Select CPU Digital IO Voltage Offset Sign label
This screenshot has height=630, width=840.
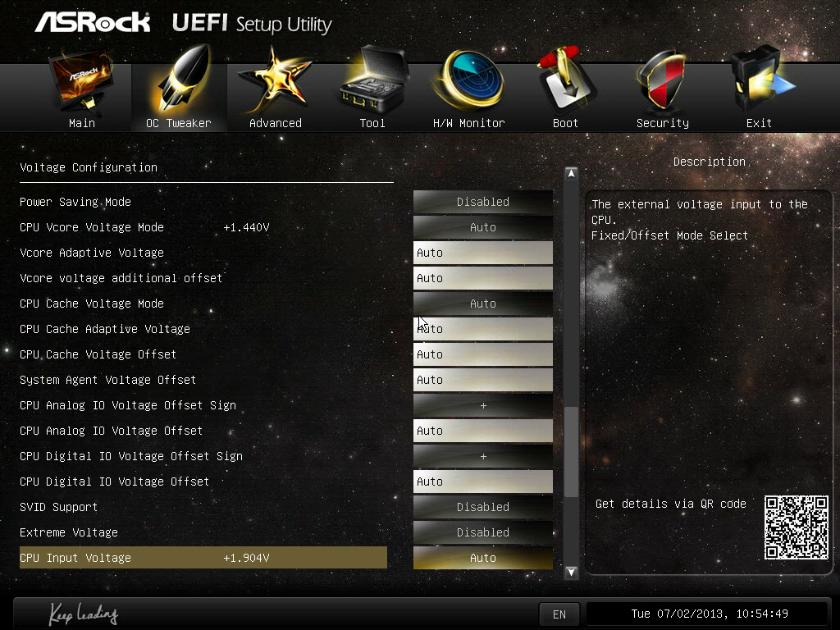tap(131, 456)
